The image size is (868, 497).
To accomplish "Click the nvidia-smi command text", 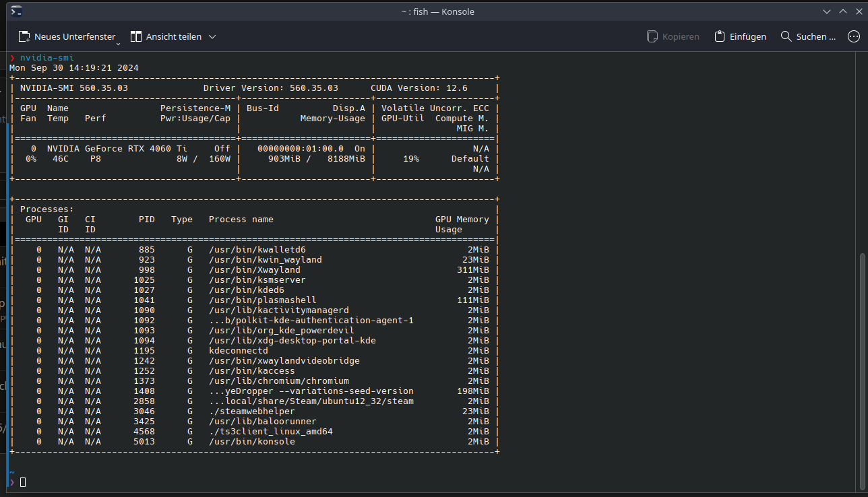I will click(46, 58).
